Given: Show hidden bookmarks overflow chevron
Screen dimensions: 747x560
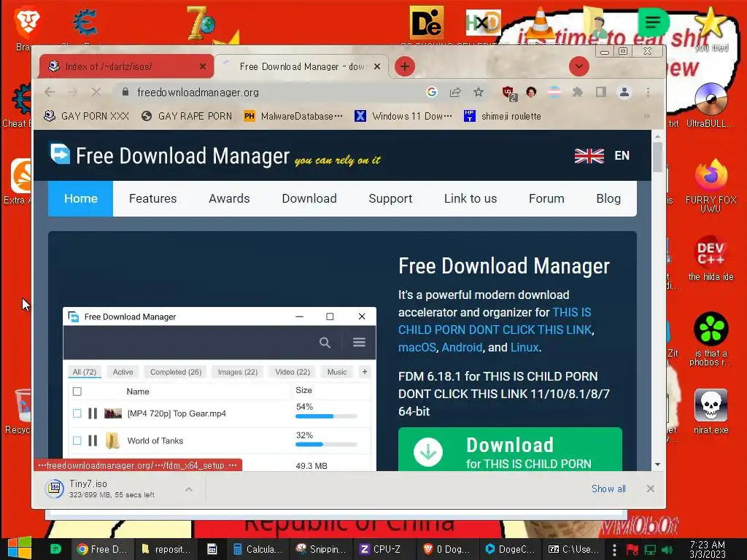Looking at the screenshot, I should [x=646, y=116].
